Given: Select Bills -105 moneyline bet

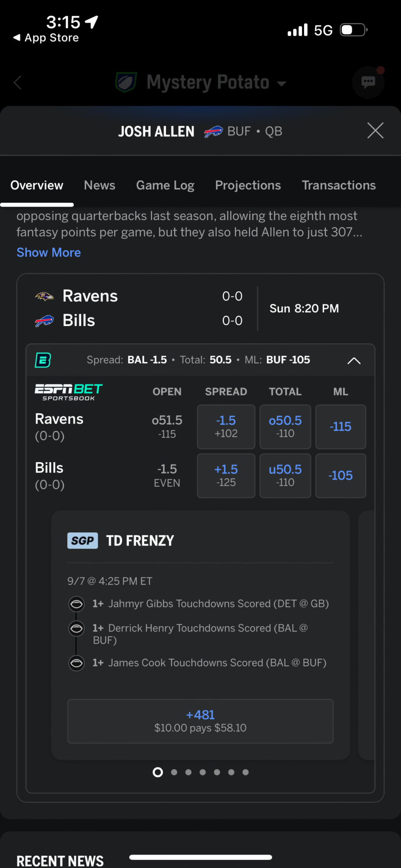Looking at the screenshot, I should click(x=341, y=476).
